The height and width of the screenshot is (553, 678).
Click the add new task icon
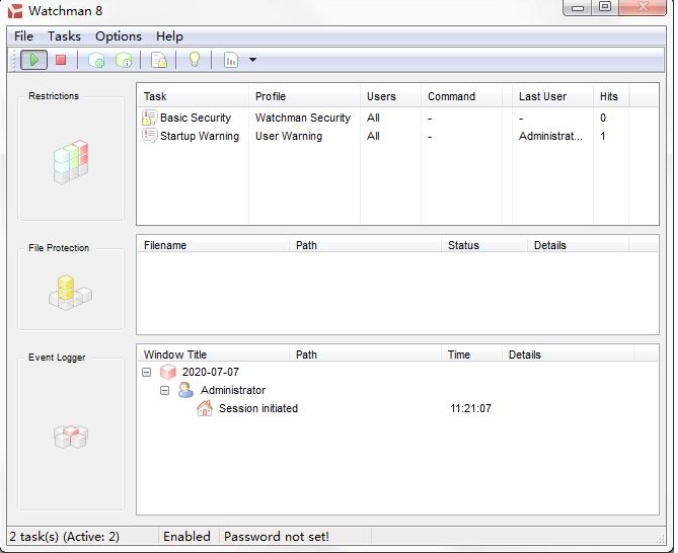click(96, 60)
